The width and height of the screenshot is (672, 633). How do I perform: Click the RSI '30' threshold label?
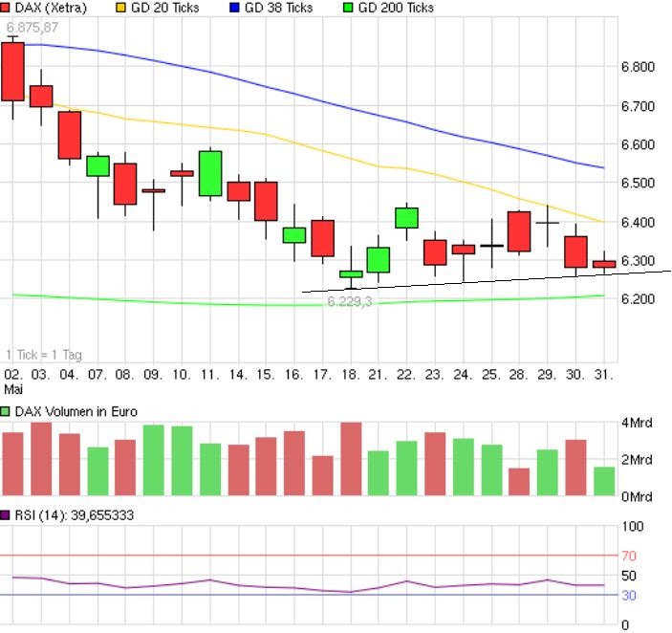[629, 596]
